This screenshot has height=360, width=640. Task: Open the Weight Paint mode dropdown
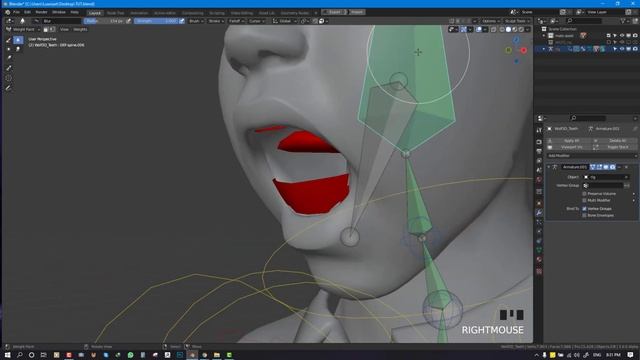pyautogui.click(x=23, y=29)
